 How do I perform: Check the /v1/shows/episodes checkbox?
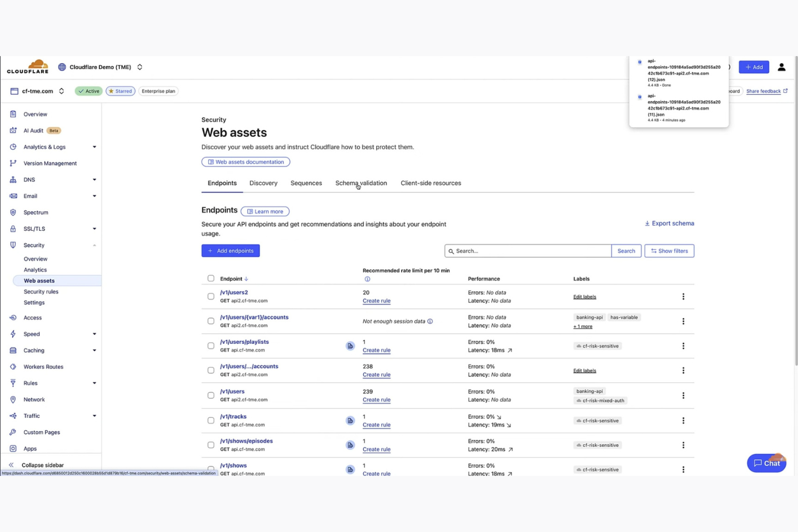coord(211,445)
